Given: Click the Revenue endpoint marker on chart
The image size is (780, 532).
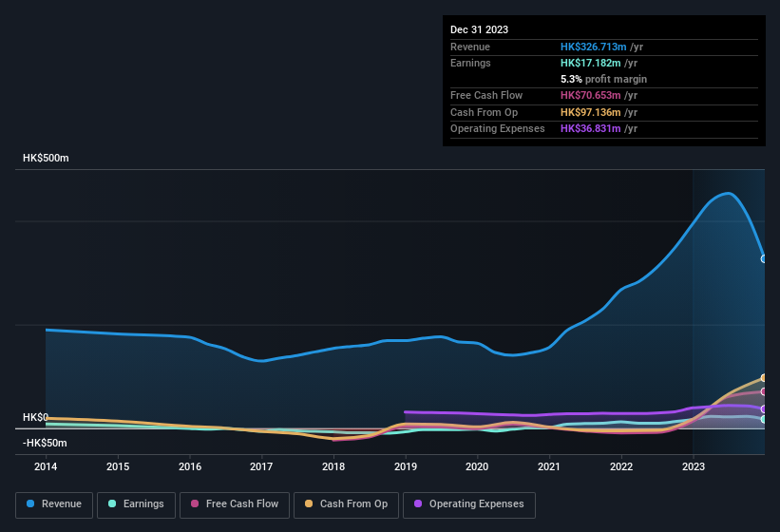Looking at the screenshot, I should (x=764, y=259).
